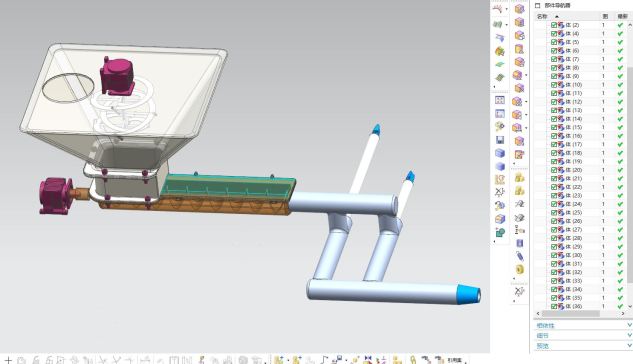Click the floppy disk save icon

point(500,140)
